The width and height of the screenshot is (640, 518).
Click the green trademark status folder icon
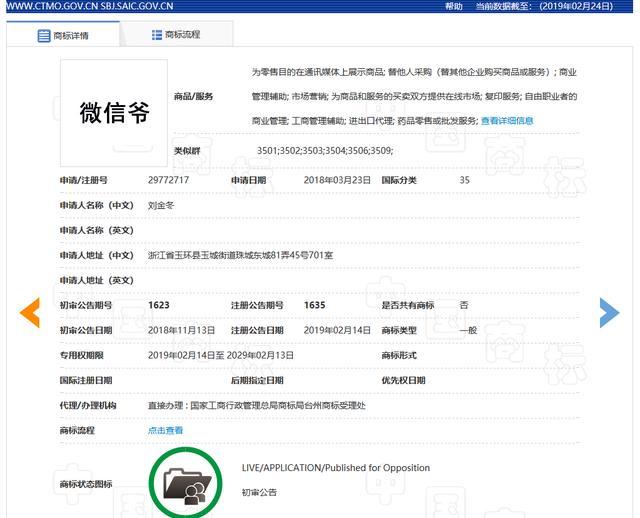(x=186, y=483)
